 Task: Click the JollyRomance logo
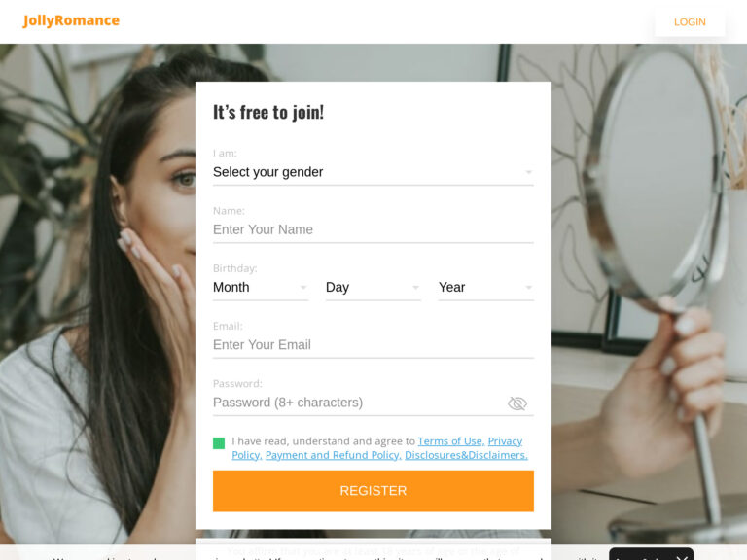coord(71,21)
